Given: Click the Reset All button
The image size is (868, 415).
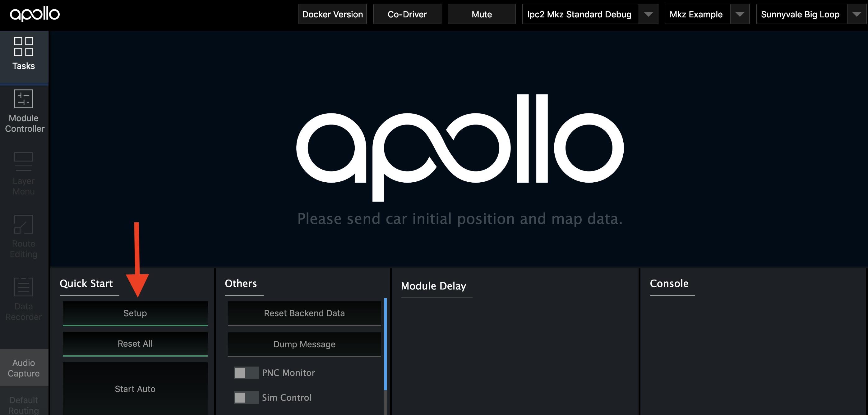Looking at the screenshot, I should pos(135,344).
